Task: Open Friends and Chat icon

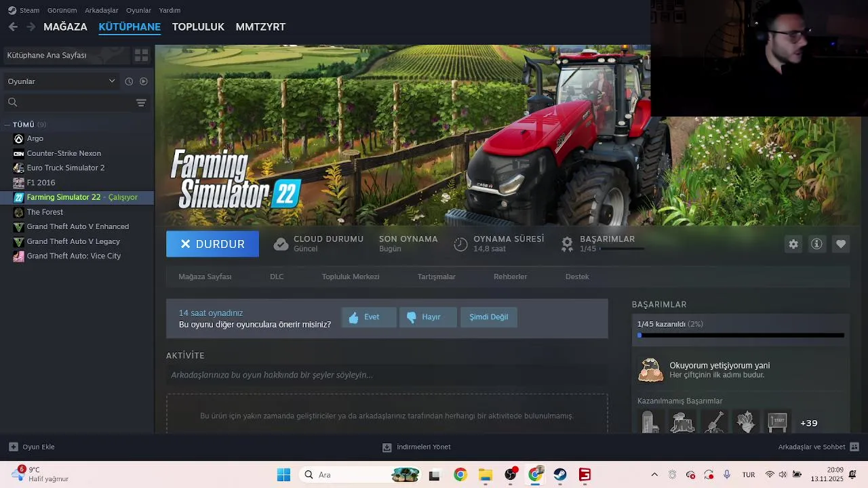Action: tap(854, 447)
